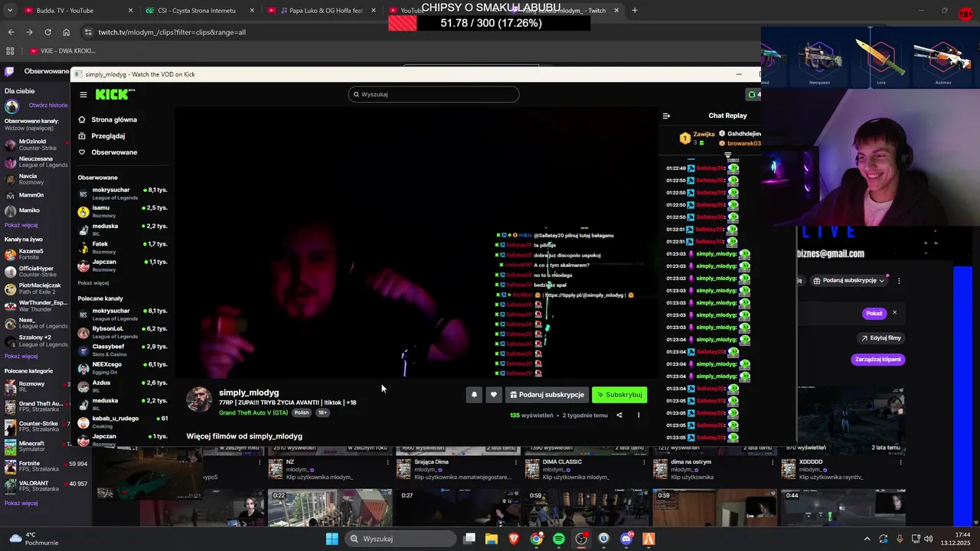
Task: Reload the page in the browser
Action: (47, 32)
